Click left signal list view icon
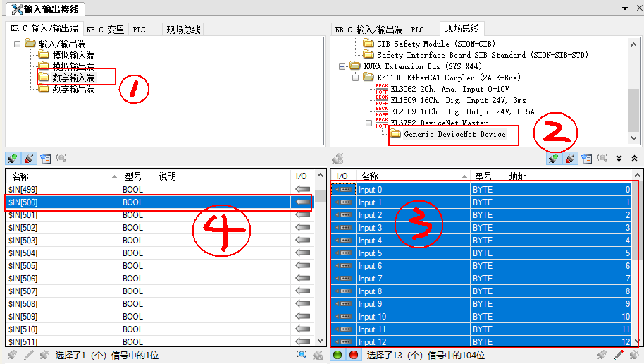This screenshot has height=364, width=644. click(45, 158)
